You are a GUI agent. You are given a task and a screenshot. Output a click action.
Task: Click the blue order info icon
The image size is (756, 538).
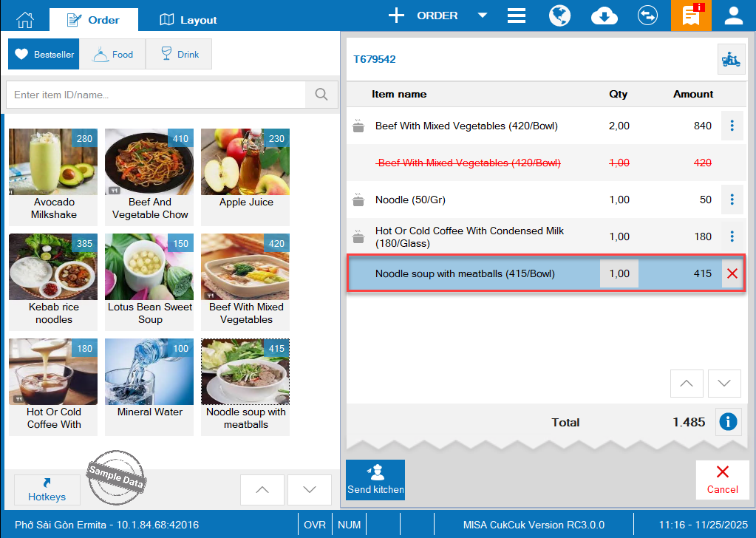(728, 422)
